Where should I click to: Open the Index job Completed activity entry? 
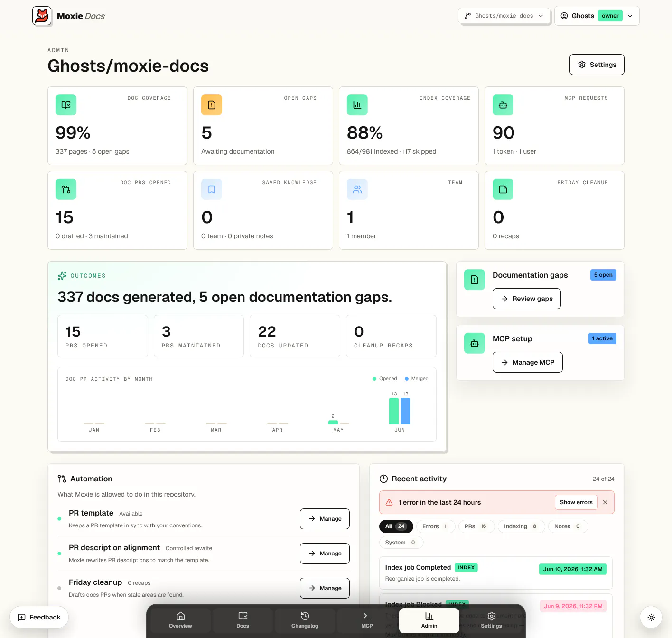pos(495,572)
